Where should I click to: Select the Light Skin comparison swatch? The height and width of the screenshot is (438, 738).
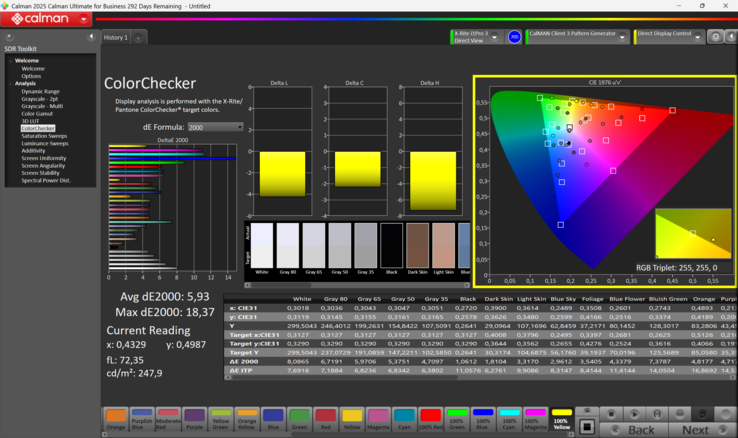[x=443, y=246]
